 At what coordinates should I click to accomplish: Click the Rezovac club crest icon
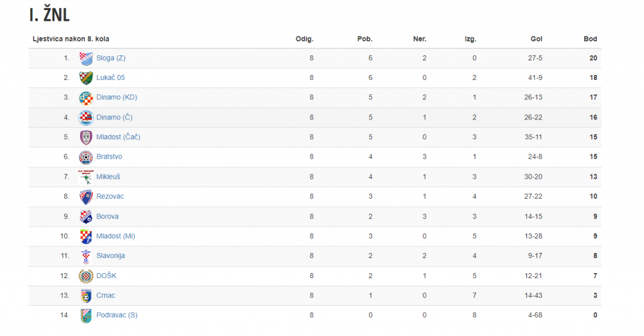tap(86, 197)
